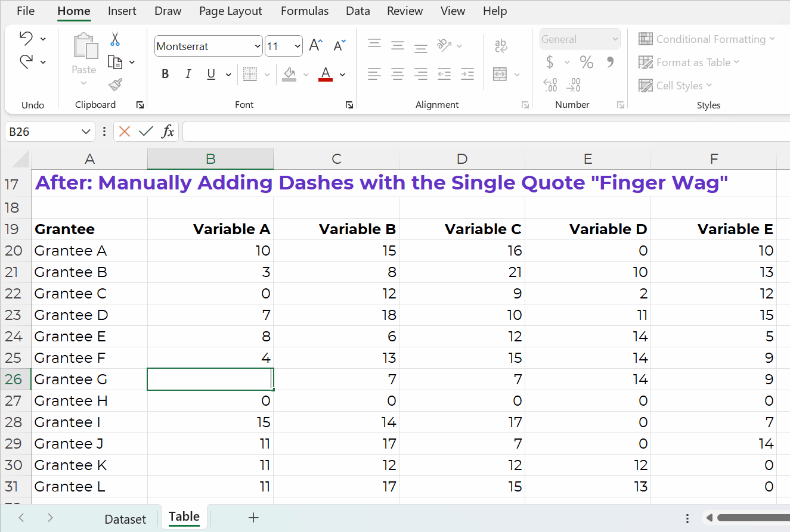Screen dimensions: 790x532
Task: Click the Format Painter brush icon
Action: pyautogui.click(x=115, y=85)
